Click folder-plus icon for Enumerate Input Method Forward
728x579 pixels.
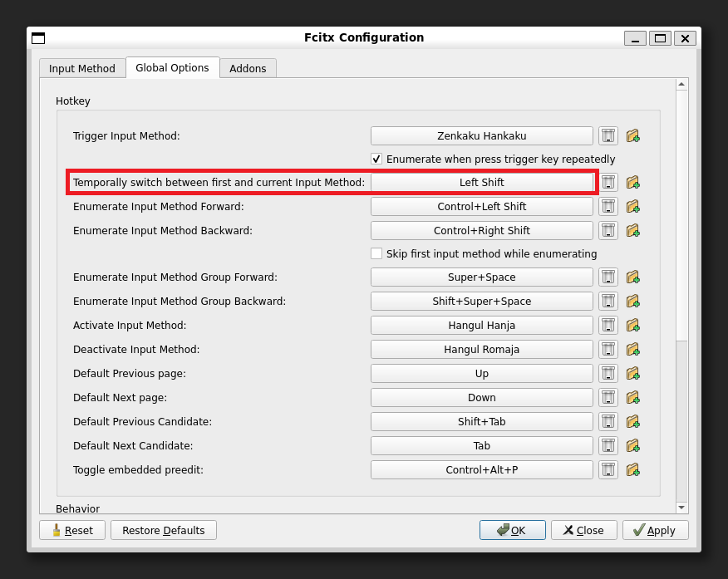click(x=632, y=207)
